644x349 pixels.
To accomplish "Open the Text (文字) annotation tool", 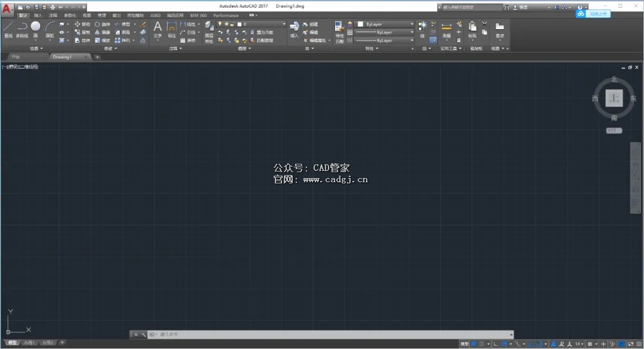I will [157, 30].
